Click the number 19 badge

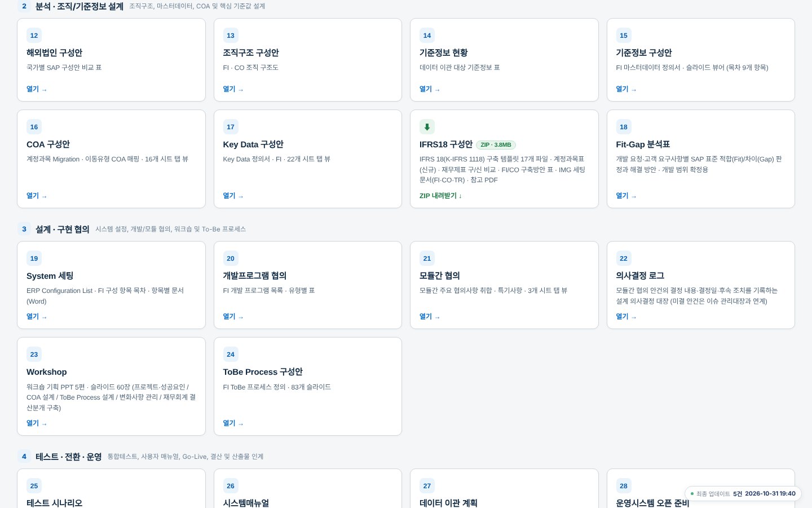pos(34,259)
